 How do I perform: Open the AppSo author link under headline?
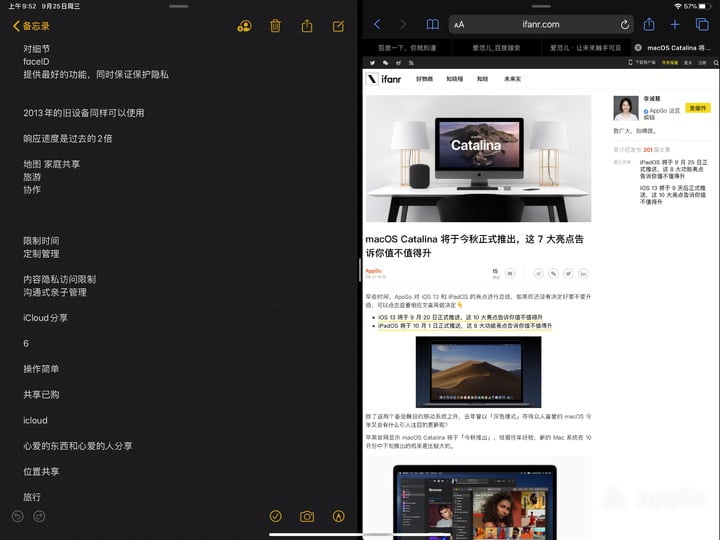(x=373, y=271)
